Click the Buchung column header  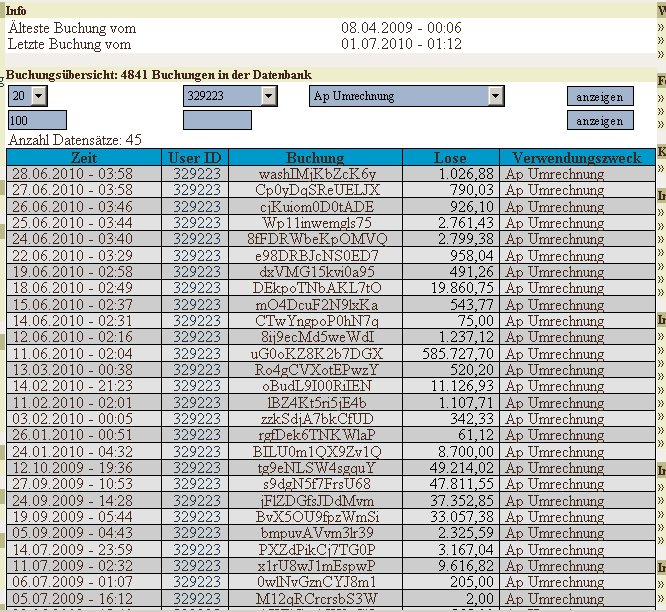coord(315,158)
